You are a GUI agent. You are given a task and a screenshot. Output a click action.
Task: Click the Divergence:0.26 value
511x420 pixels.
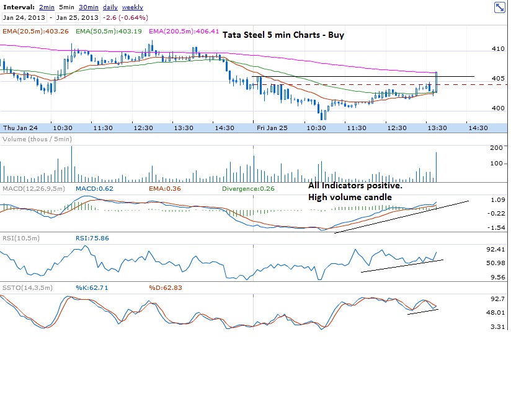pos(248,188)
